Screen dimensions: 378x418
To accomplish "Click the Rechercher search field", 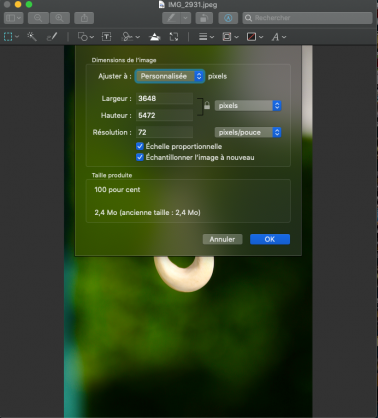I will point(307,18).
